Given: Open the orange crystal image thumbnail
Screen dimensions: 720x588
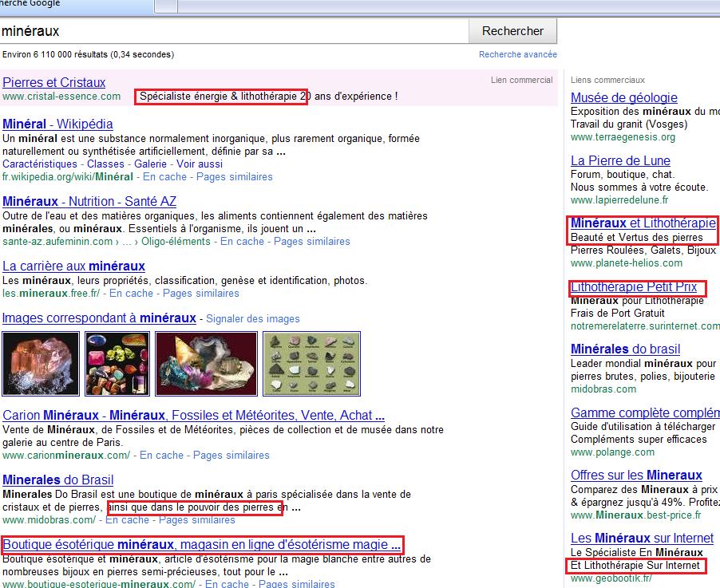Looking at the screenshot, I should (41, 364).
